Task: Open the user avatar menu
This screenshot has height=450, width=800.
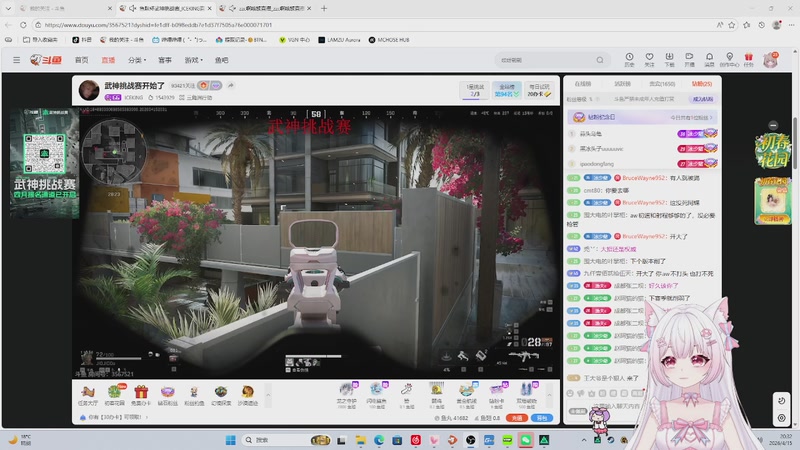Action: [770, 60]
